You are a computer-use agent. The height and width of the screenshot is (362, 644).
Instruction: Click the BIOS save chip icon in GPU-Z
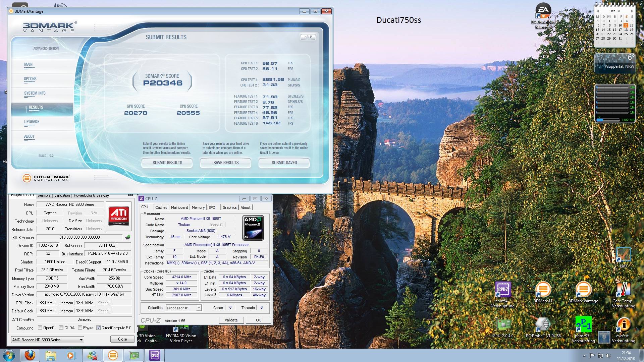coord(128,237)
